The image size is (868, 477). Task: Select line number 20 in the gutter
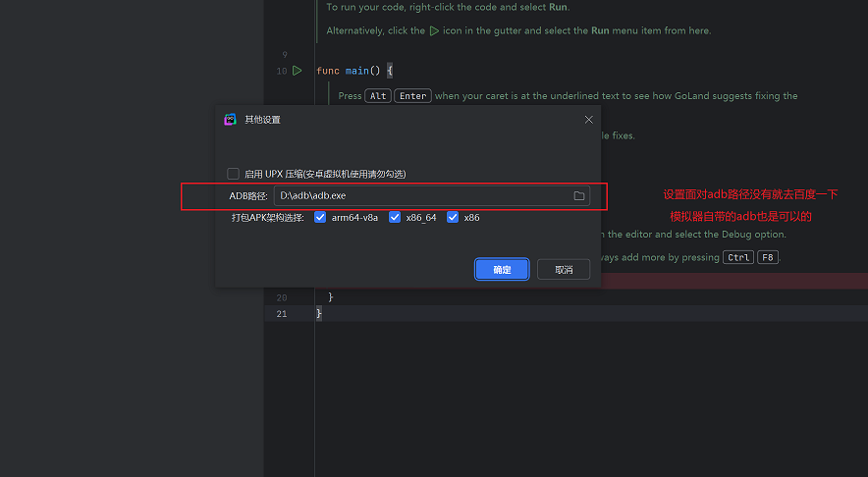(282, 297)
